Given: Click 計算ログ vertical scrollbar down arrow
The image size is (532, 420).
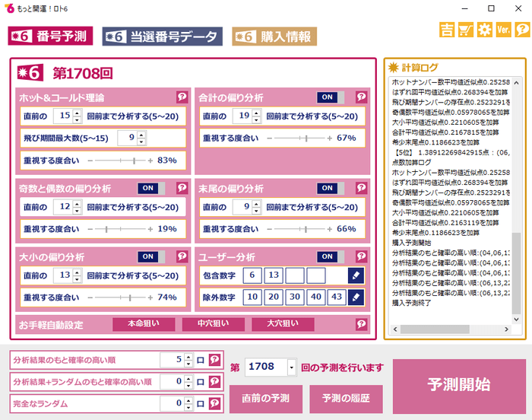Looking at the screenshot, I should (x=516, y=319).
